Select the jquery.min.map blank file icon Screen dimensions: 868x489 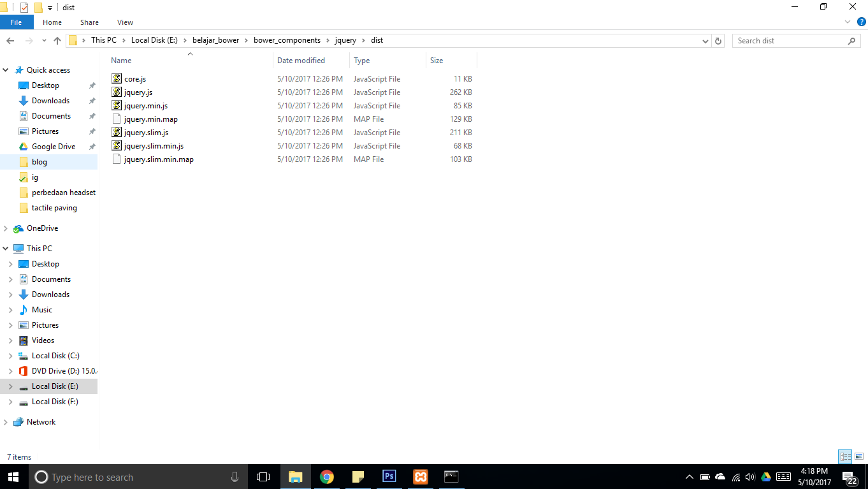pos(116,119)
